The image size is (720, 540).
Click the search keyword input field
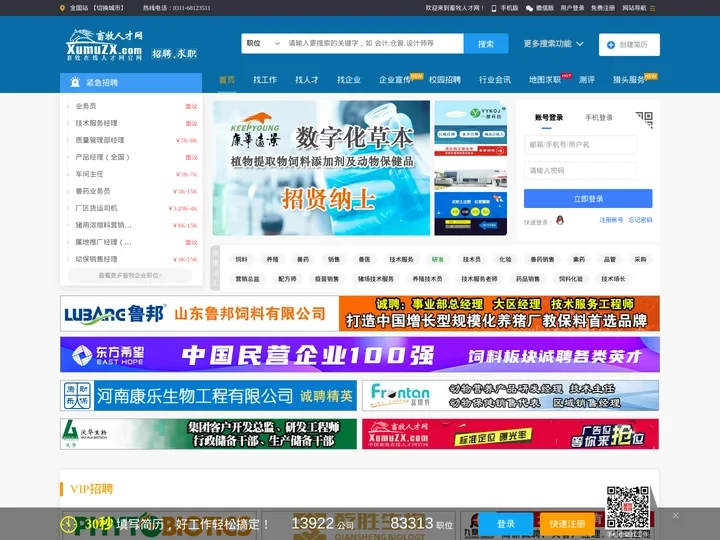[373, 44]
